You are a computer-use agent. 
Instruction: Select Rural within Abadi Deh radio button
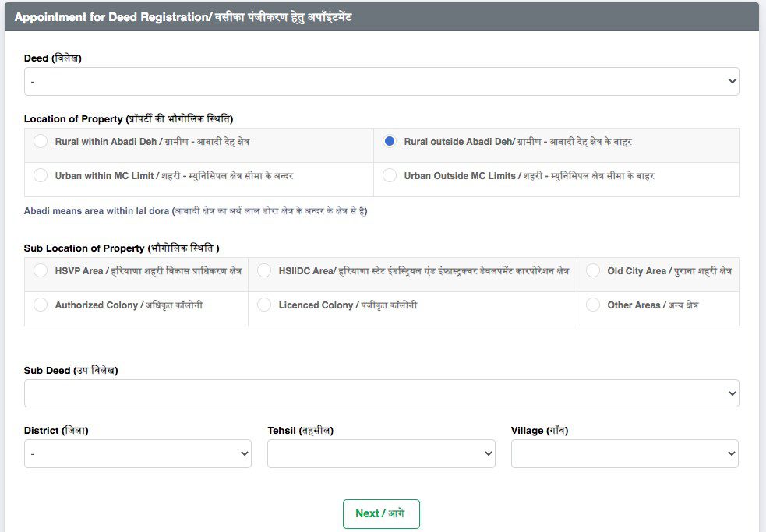pyautogui.click(x=41, y=142)
